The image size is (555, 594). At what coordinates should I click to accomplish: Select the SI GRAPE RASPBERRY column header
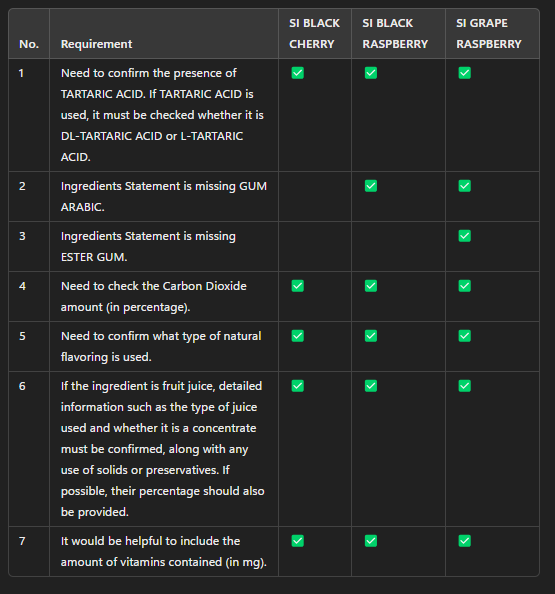coord(489,33)
